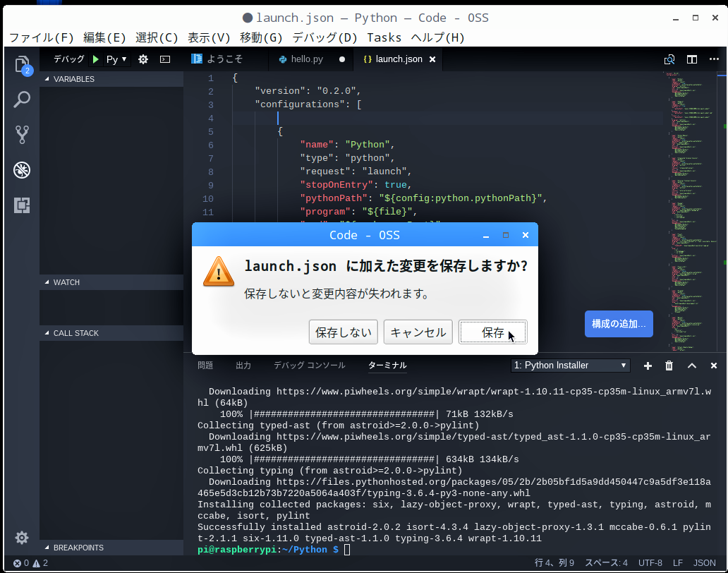
Task: Collapse the CALL STACK section
Action: point(111,333)
